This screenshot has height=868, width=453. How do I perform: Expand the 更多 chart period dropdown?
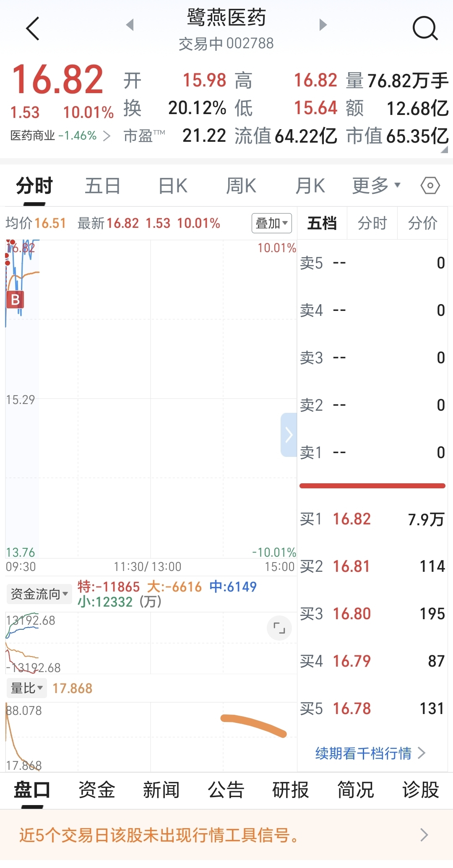click(x=376, y=185)
